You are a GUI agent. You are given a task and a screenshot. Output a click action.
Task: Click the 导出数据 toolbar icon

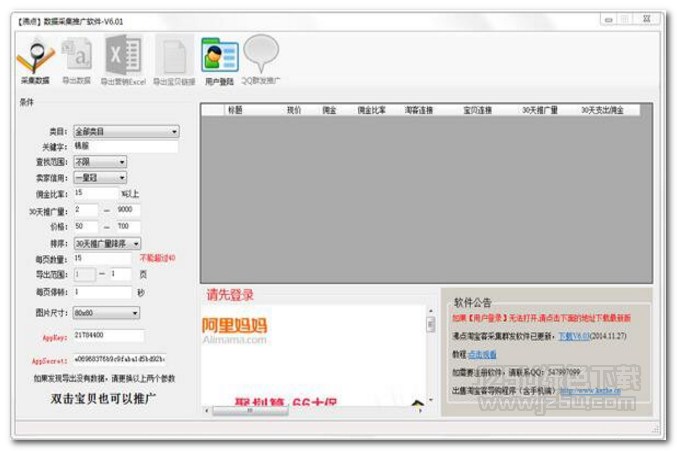click(x=77, y=55)
